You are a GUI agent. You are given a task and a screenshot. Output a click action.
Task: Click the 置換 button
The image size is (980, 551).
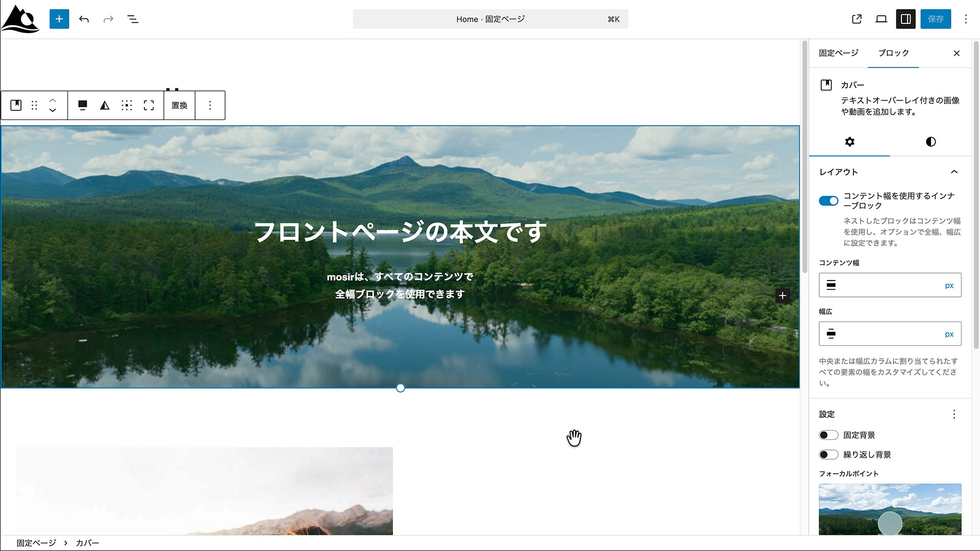[x=179, y=105]
